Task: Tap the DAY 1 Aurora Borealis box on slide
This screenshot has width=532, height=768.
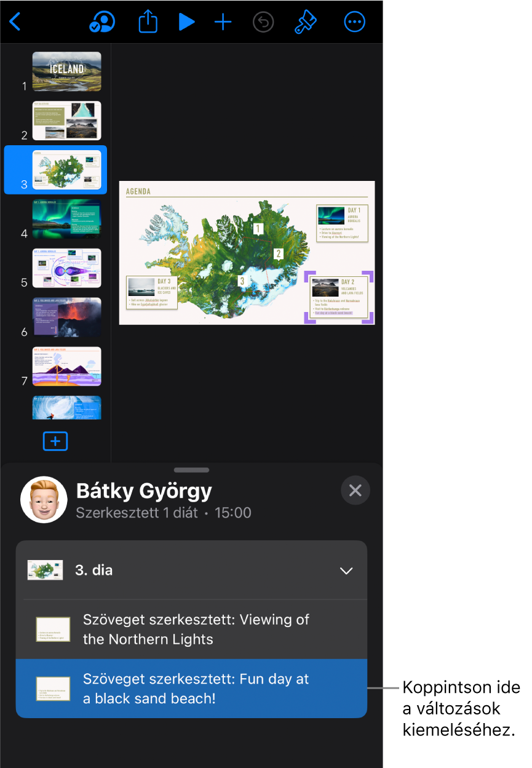Action: (x=343, y=223)
